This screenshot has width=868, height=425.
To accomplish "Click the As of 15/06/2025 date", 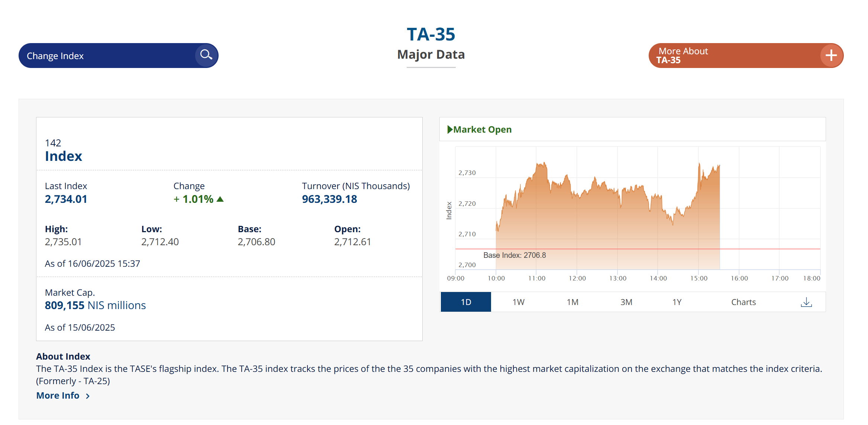I will pyautogui.click(x=80, y=327).
